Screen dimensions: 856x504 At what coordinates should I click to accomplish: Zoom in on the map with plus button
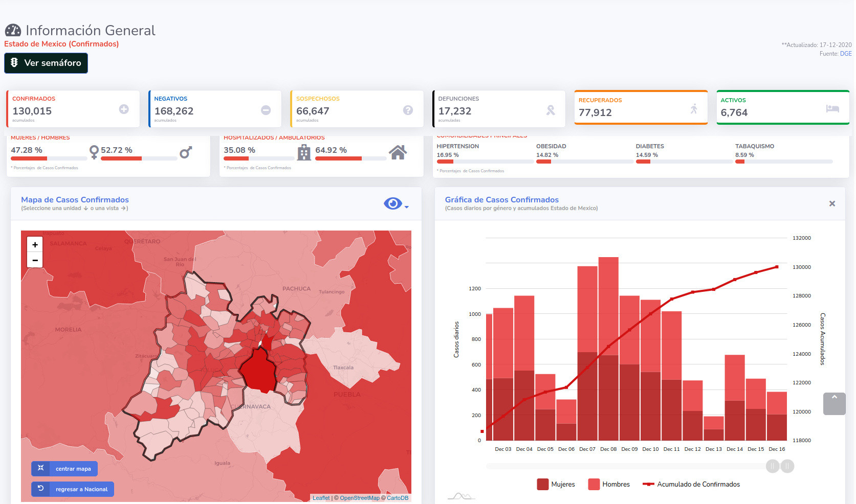click(35, 245)
